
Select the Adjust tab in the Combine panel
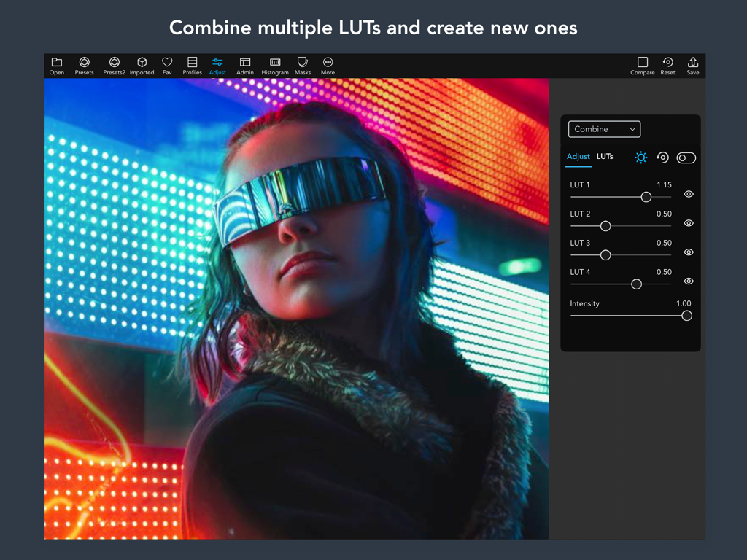point(578,156)
